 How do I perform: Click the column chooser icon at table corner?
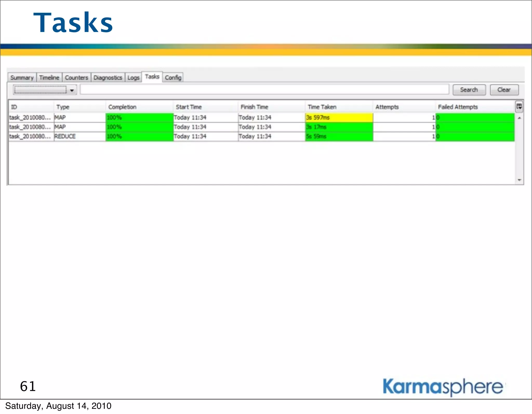click(x=519, y=107)
